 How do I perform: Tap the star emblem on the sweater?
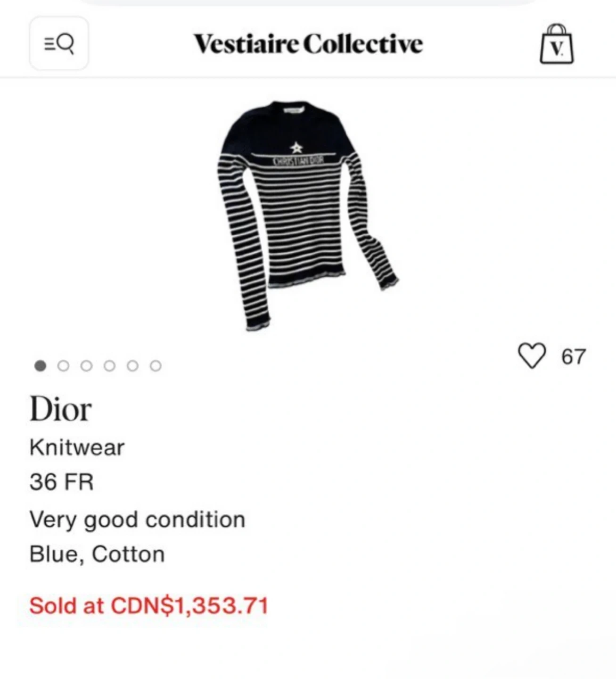[x=296, y=148]
